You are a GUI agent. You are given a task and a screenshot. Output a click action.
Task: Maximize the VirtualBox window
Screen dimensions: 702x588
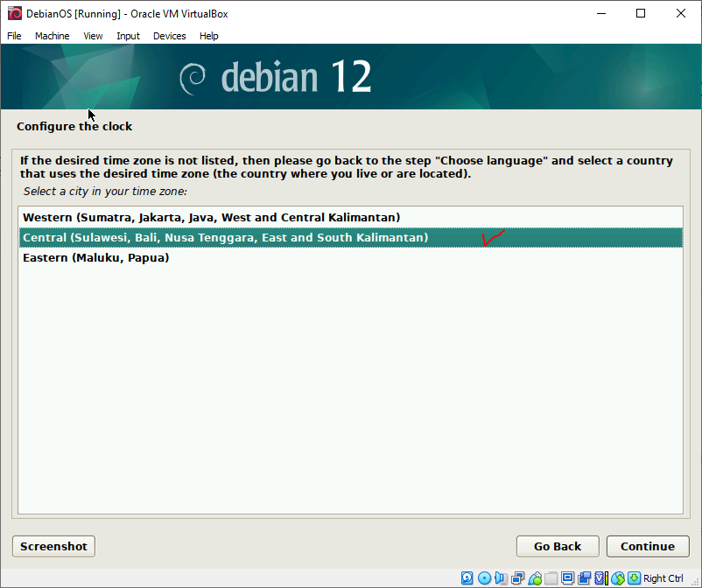641,13
